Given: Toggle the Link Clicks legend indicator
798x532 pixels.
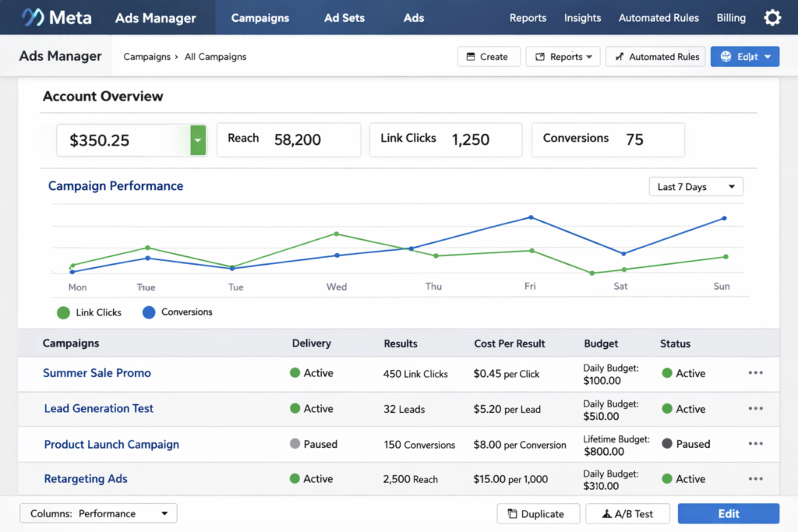Looking at the screenshot, I should point(63,312).
